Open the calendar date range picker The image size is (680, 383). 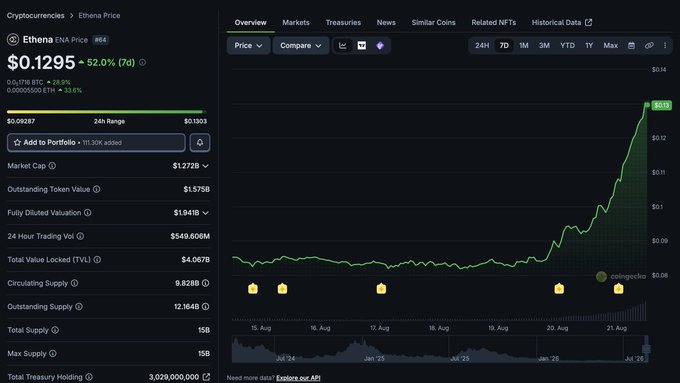631,46
